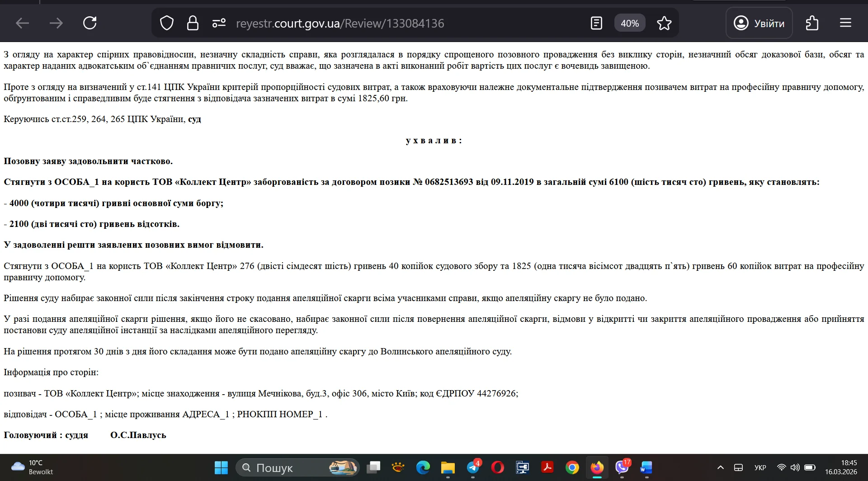Toggle reader view mode

click(596, 23)
